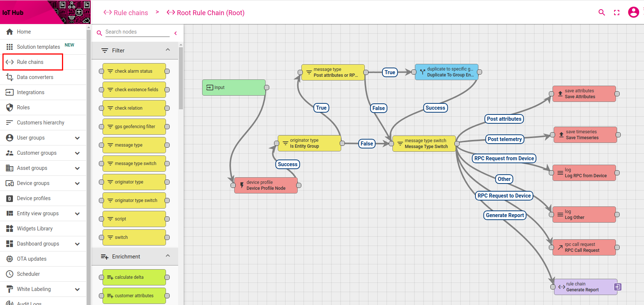Expand Asset groups submenu arrow

(x=77, y=168)
